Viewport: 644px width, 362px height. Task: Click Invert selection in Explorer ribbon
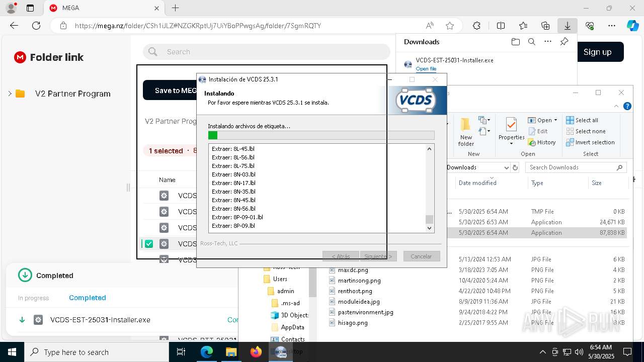tap(590, 142)
